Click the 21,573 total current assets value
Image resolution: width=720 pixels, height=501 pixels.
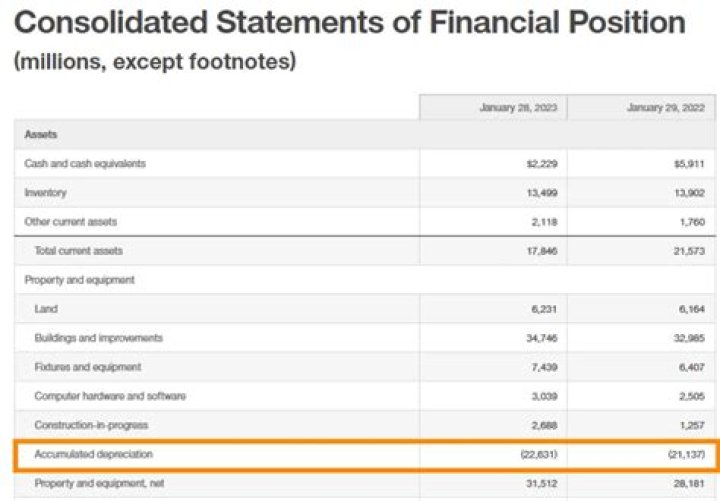(x=687, y=250)
